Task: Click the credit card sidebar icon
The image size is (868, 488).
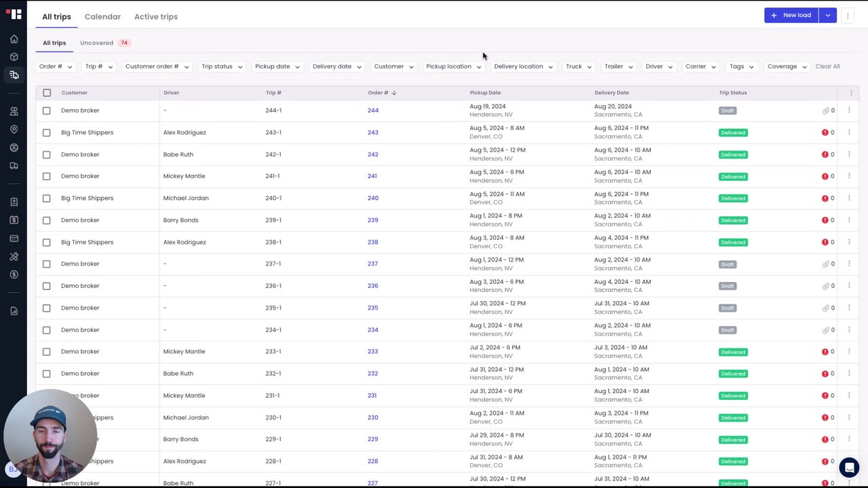Action: click(x=14, y=239)
